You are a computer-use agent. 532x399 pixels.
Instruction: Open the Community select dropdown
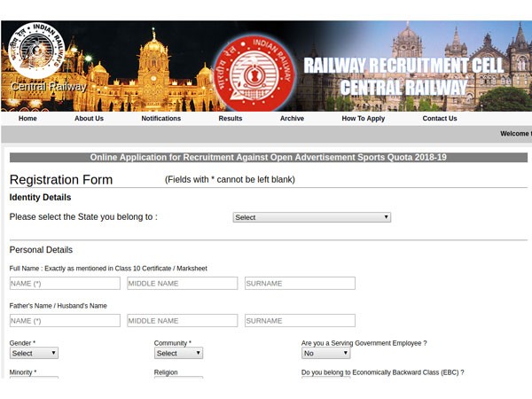[x=178, y=353]
